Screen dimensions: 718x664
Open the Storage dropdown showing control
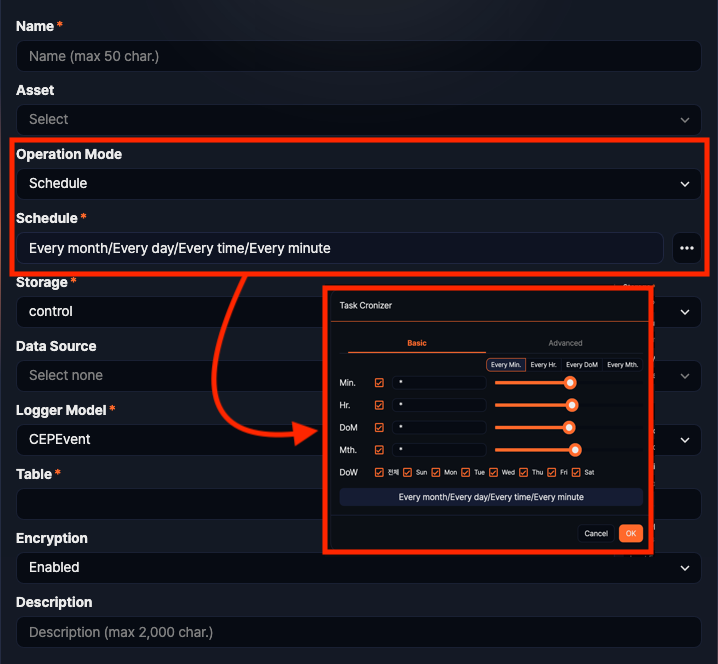click(x=359, y=312)
